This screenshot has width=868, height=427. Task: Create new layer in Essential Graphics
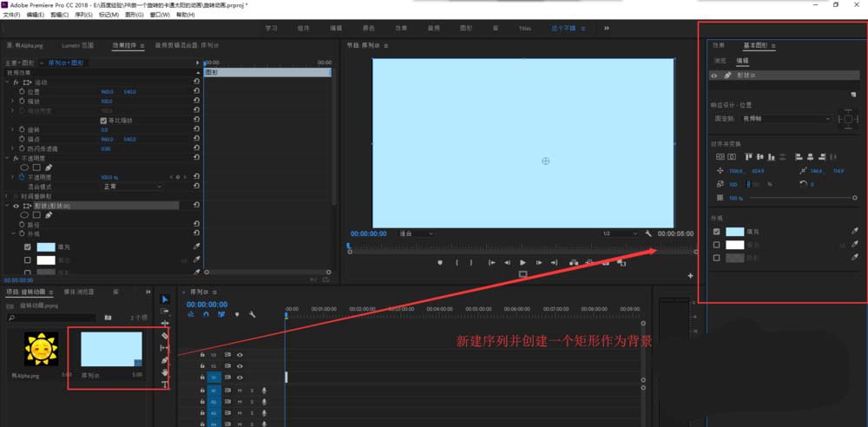pyautogui.click(x=853, y=95)
